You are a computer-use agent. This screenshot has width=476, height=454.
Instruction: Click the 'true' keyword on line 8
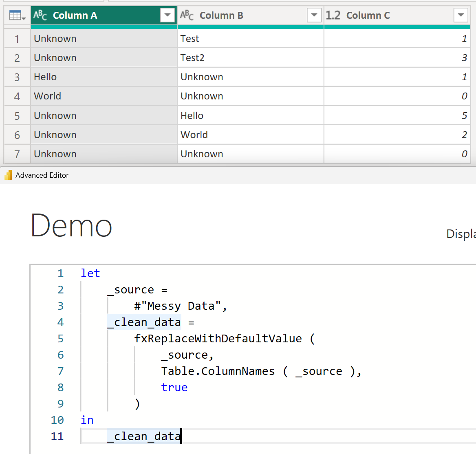pyautogui.click(x=174, y=388)
